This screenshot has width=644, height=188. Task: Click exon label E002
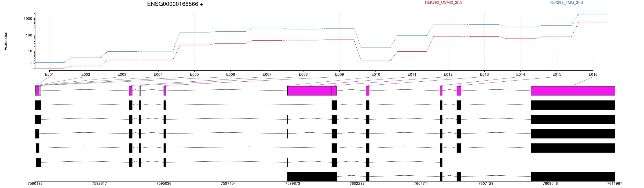86,74
